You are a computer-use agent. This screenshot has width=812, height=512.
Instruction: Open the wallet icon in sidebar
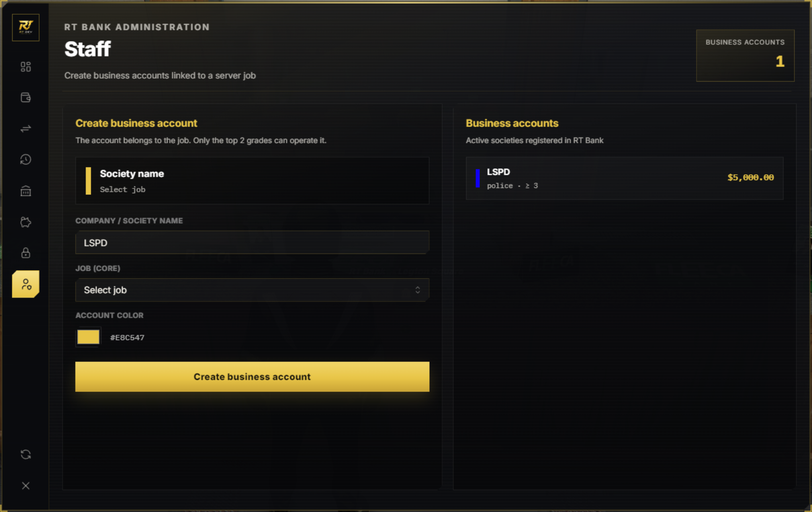(26, 97)
